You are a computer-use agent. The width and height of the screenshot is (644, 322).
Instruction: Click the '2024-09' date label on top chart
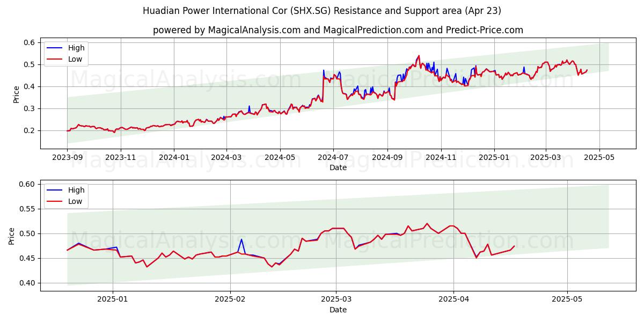(x=387, y=158)
